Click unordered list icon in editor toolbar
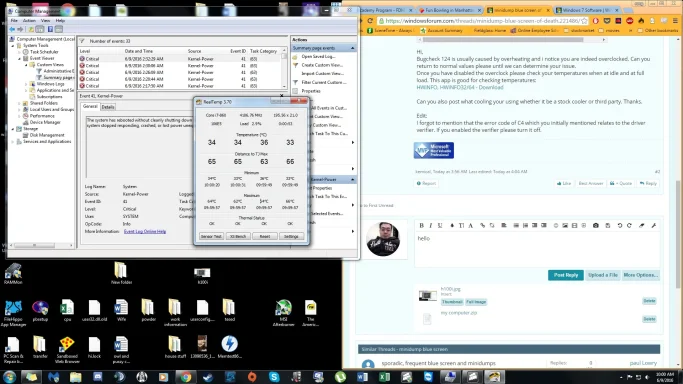The height and width of the screenshot is (384, 683). tap(516, 226)
